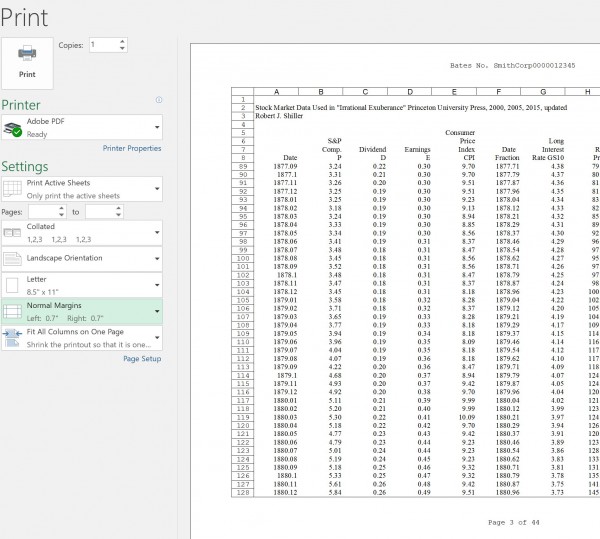Viewport: 600px width, 539px height.
Task: Click the printer info icon
Action: click(159, 101)
